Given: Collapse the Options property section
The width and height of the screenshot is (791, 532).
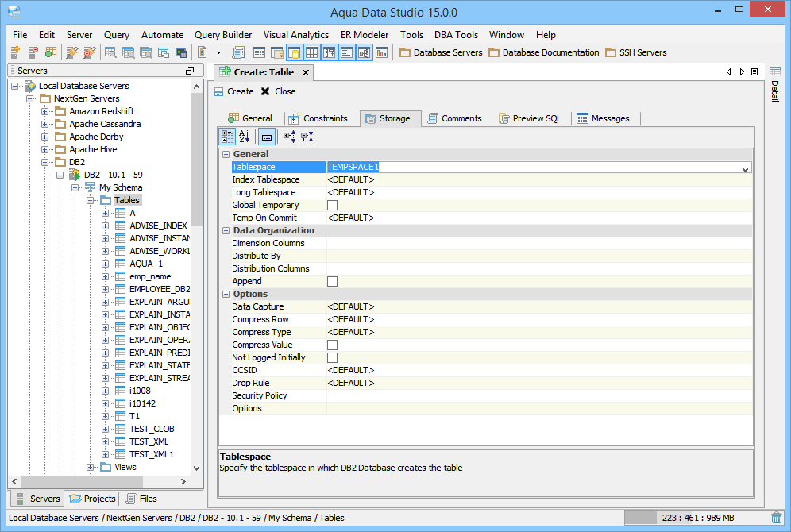Looking at the screenshot, I should (x=226, y=294).
